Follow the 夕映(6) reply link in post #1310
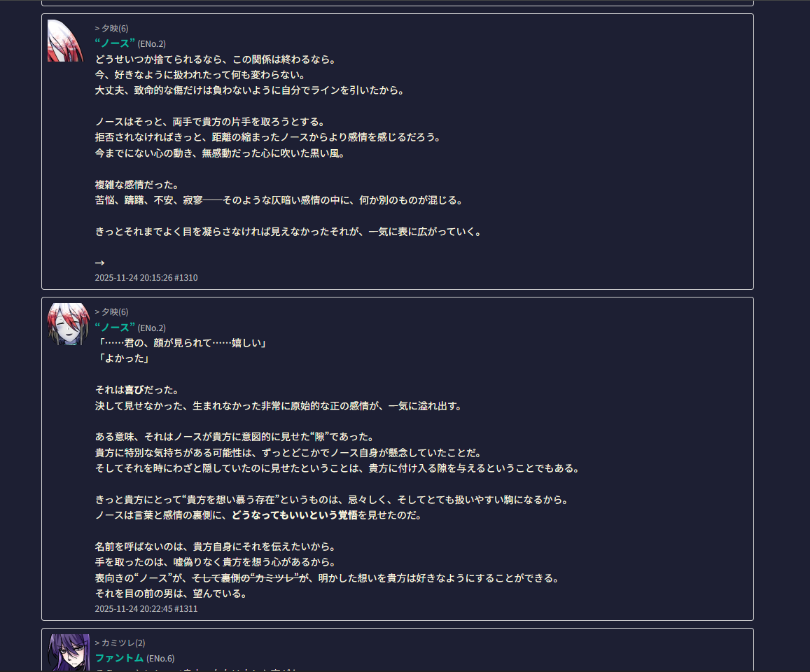810x672 pixels. coord(115,29)
